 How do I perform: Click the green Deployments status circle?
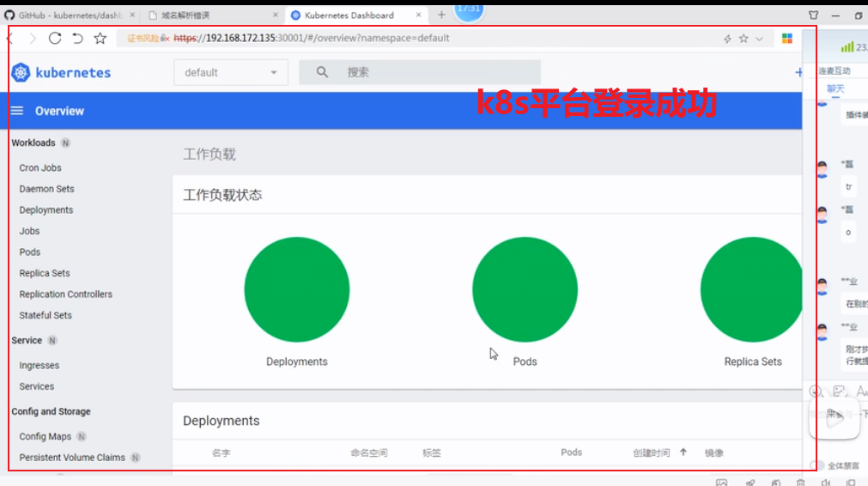click(x=297, y=289)
